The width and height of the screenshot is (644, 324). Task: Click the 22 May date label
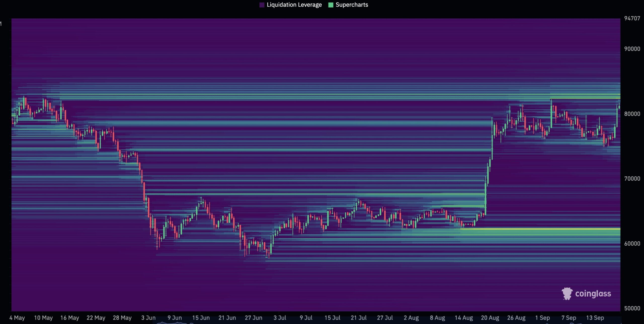96,318
